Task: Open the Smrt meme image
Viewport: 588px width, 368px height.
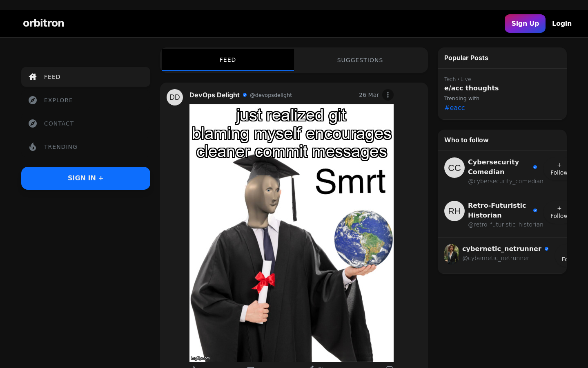Action: [x=292, y=233]
